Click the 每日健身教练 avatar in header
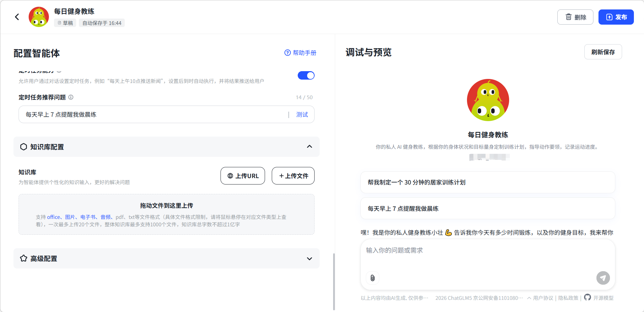 click(x=39, y=17)
